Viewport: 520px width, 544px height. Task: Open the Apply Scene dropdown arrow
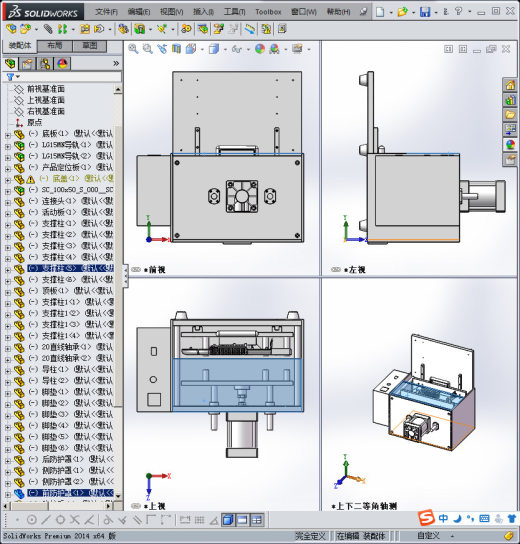285,49
